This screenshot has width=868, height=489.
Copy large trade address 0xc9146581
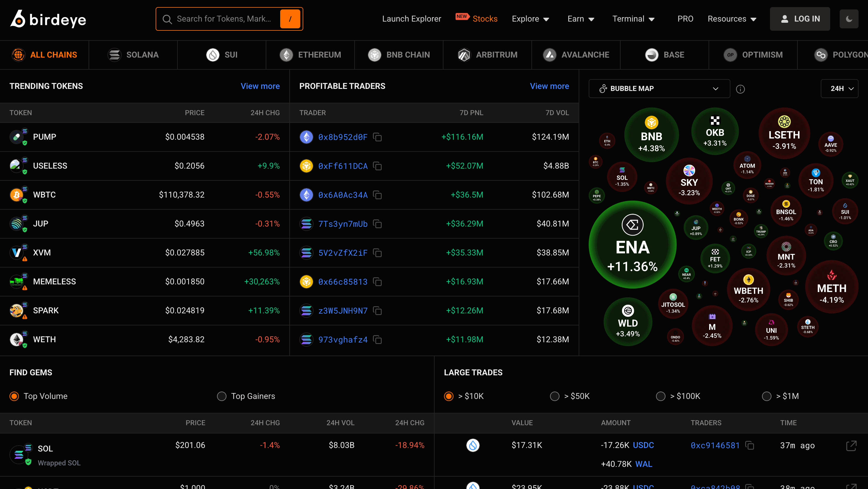coord(750,445)
